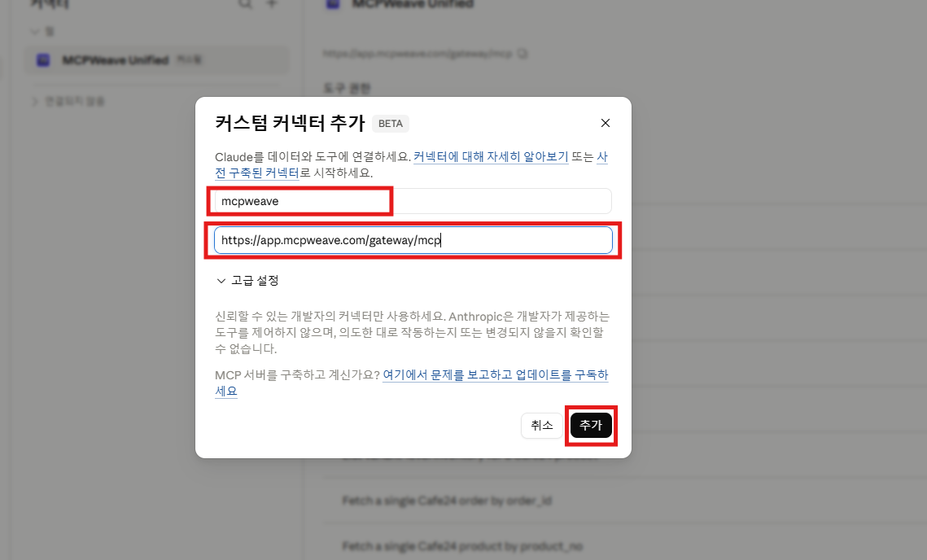Focus the name field containing mcpweave
Screen dimensions: 927x560
point(413,201)
